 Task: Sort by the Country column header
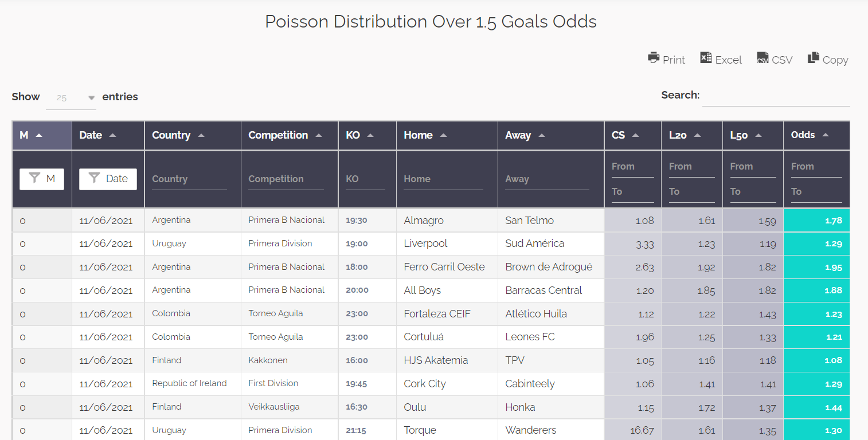point(193,135)
